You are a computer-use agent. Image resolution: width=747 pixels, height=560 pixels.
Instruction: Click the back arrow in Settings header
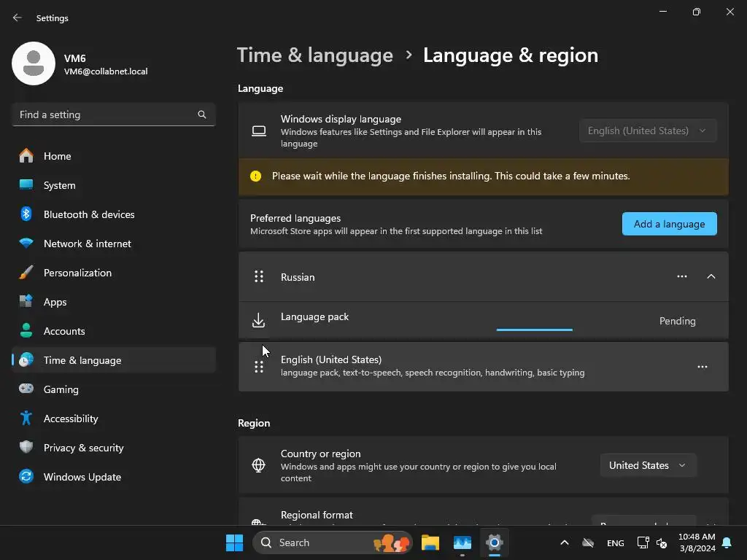[x=18, y=17]
